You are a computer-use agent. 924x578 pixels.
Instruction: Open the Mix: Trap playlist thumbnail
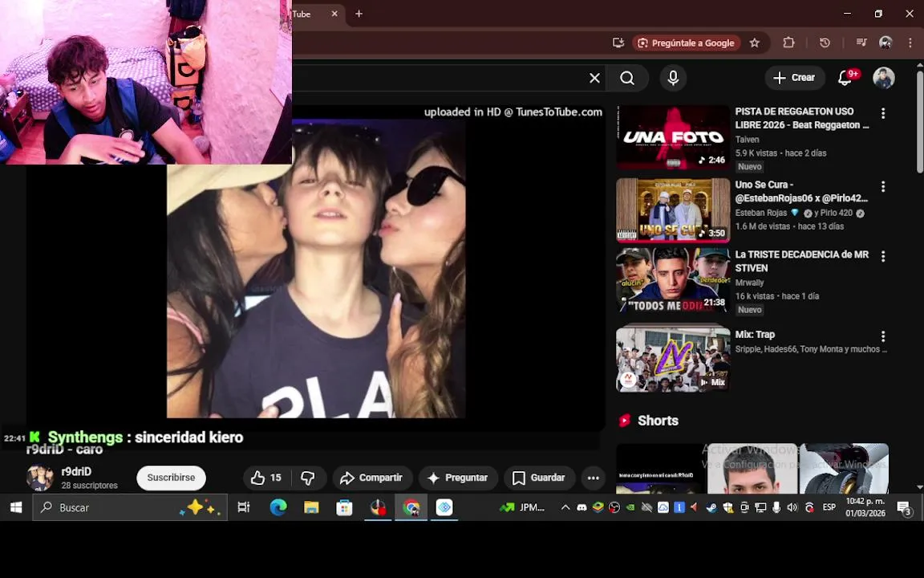pyautogui.click(x=673, y=359)
